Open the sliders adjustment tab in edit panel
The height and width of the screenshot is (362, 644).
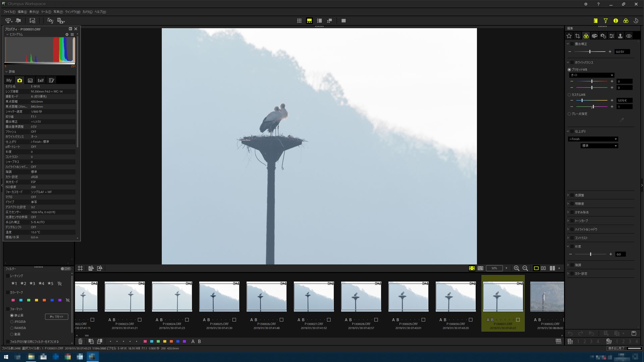(612, 36)
